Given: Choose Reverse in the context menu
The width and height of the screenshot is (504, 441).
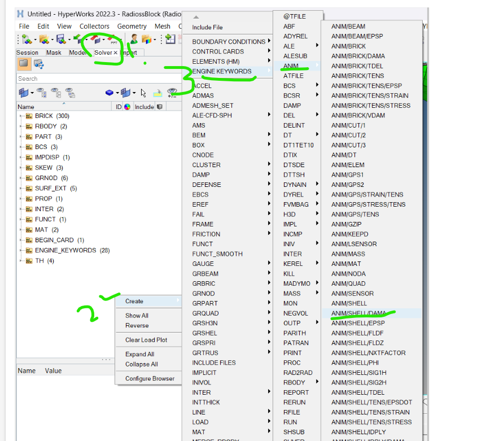Looking at the screenshot, I should coord(148,325).
